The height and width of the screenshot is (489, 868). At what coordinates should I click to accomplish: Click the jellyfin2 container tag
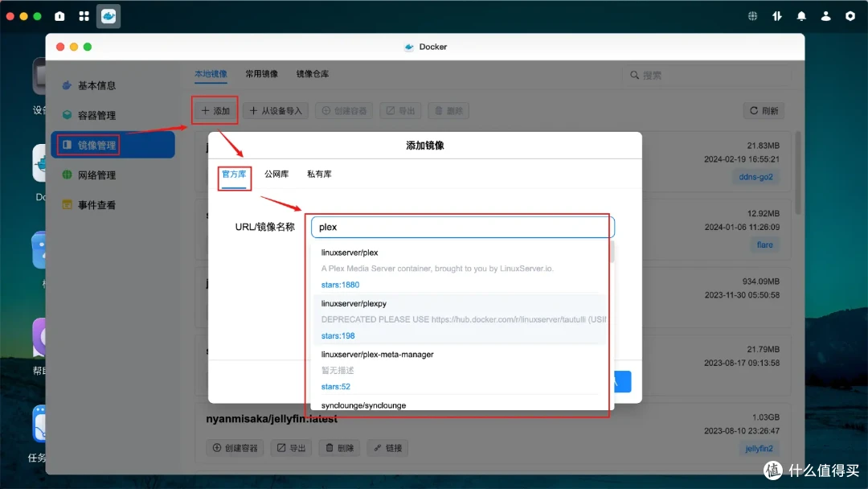(759, 449)
